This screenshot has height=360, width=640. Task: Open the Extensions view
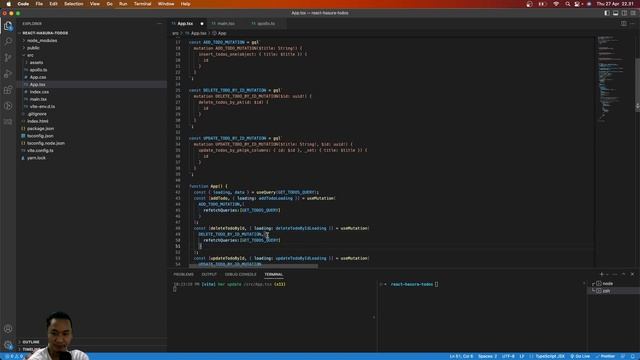pos(8,90)
